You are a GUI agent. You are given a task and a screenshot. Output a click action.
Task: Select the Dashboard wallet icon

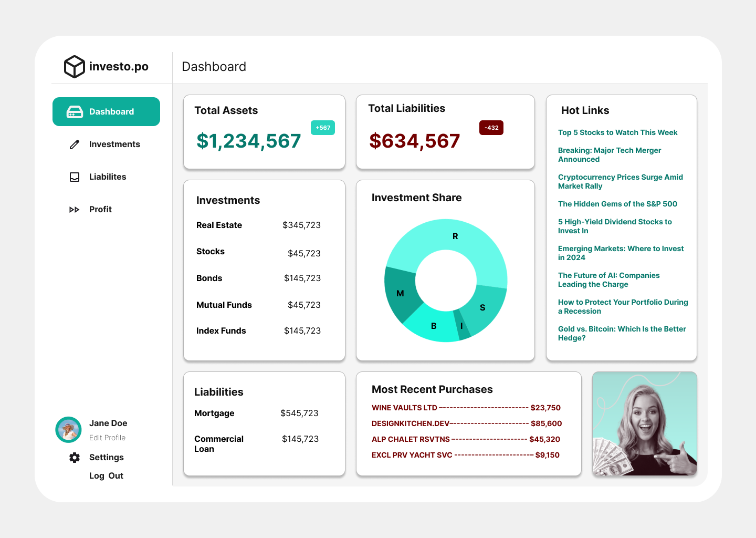(x=74, y=111)
